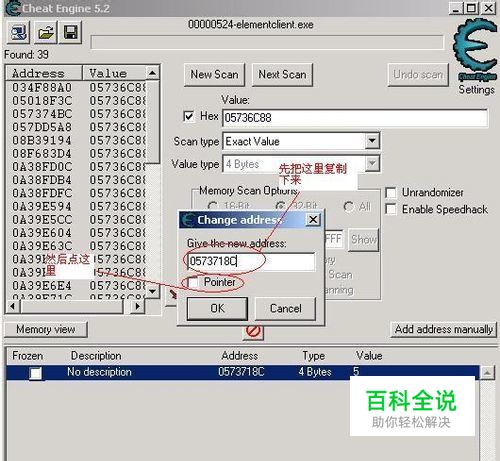Select address 034F88A0 in the results
500x461 pixels.
pyautogui.click(x=42, y=88)
